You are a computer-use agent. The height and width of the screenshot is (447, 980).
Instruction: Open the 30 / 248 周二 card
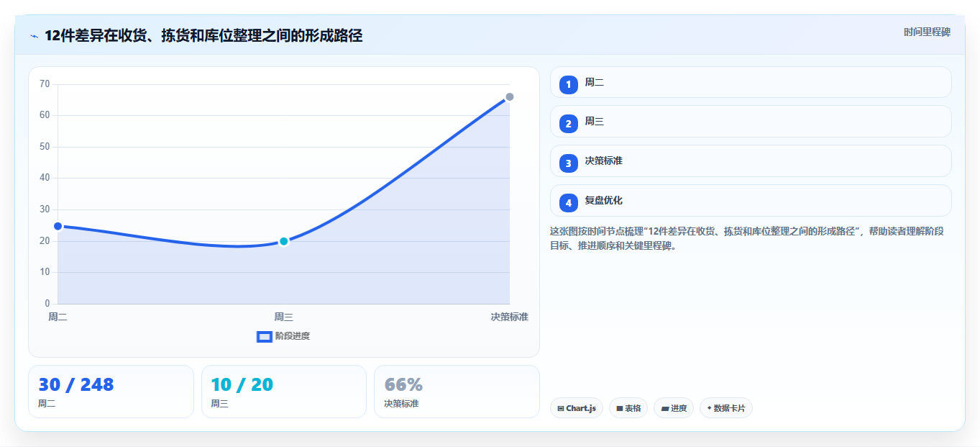111,392
